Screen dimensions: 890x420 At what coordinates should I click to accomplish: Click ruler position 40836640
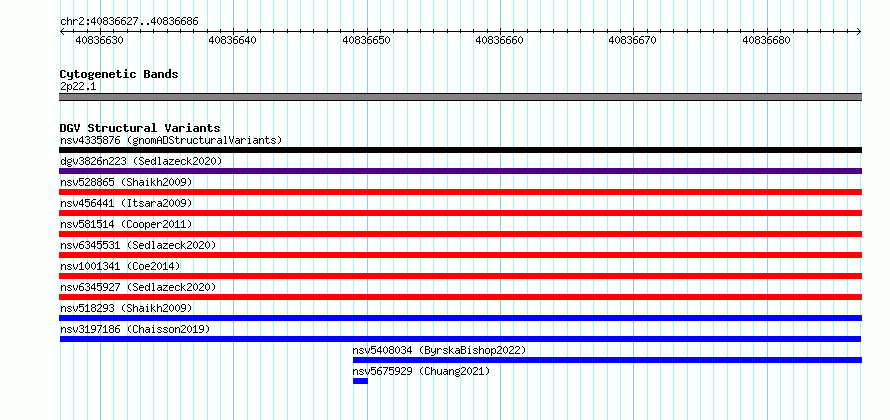pyautogui.click(x=233, y=40)
